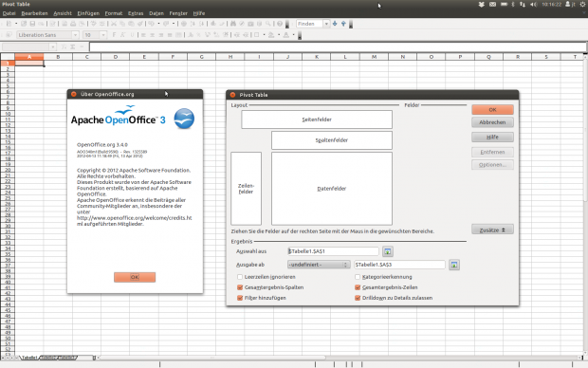Click the Sum sigma icon in formula bar
Screen dimensions: 588x368
(x=73, y=46)
